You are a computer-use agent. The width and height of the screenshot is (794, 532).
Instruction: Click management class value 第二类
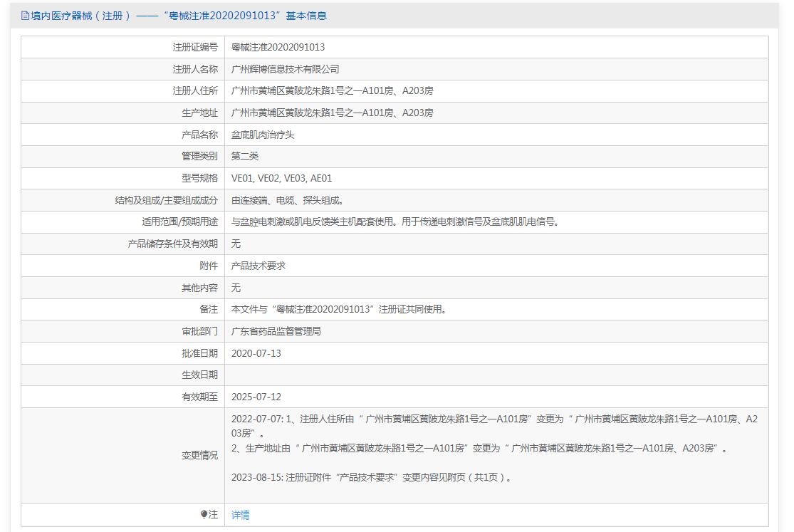(244, 156)
